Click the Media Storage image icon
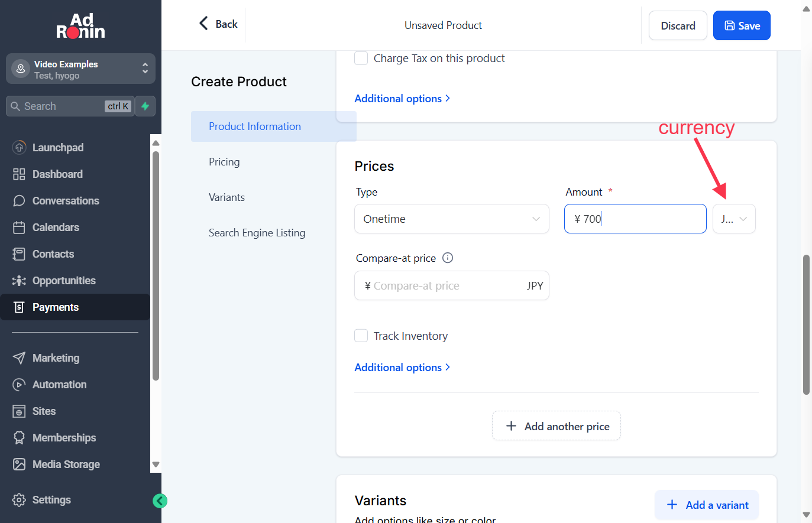Image resolution: width=812 pixels, height=523 pixels. coord(19,464)
